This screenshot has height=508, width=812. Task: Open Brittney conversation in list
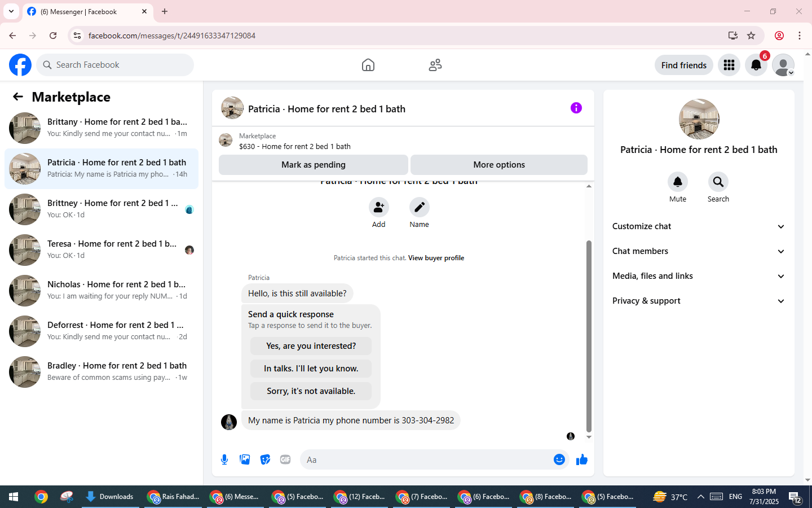coord(101,209)
